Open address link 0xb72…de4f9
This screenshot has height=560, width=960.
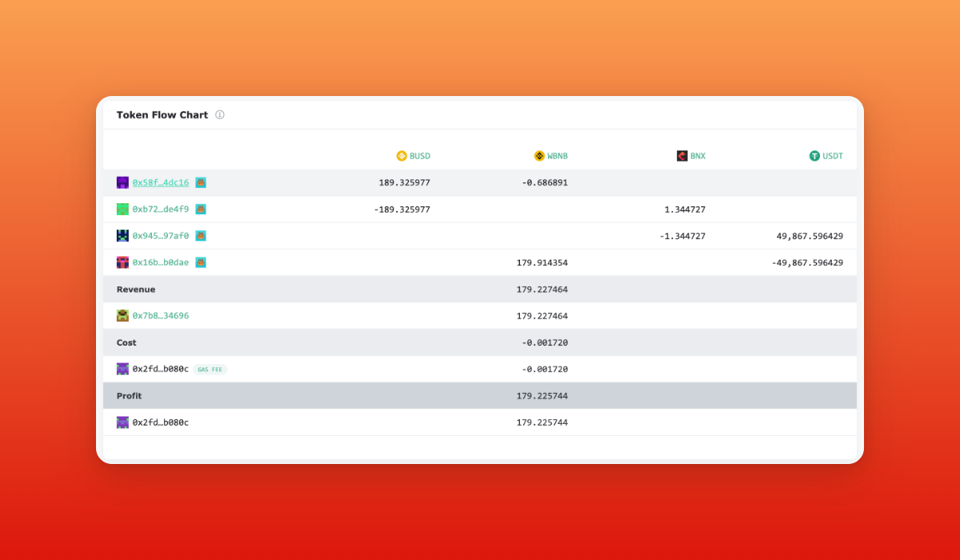[161, 210]
